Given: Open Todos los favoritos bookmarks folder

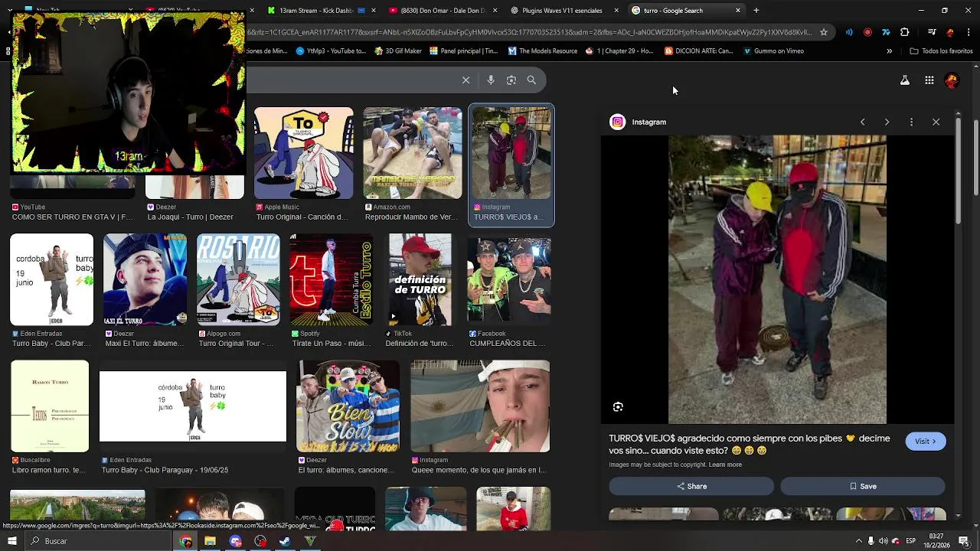Looking at the screenshot, I should [x=941, y=51].
